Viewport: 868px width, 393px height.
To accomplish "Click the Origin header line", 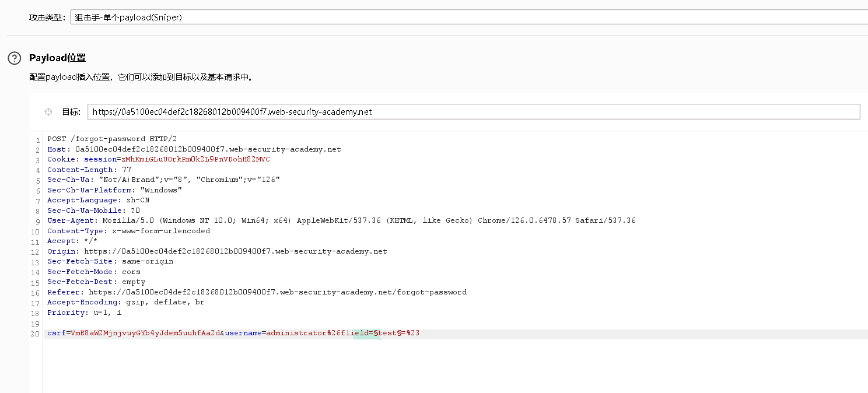I will [x=217, y=251].
